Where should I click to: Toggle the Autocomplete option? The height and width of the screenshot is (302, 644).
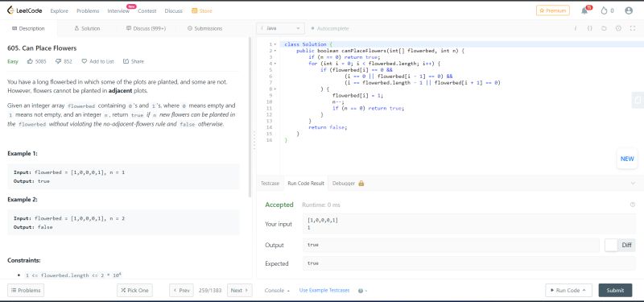pyautogui.click(x=330, y=29)
